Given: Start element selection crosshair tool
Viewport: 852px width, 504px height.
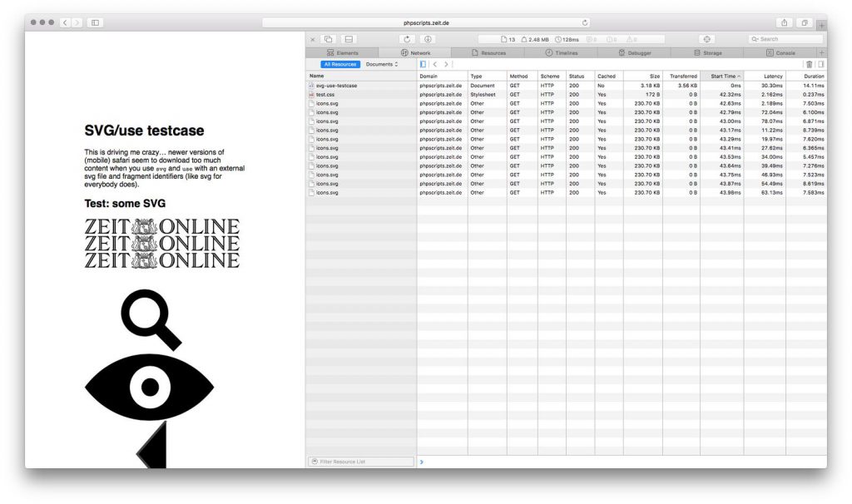Looking at the screenshot, I should pos(706,39).
